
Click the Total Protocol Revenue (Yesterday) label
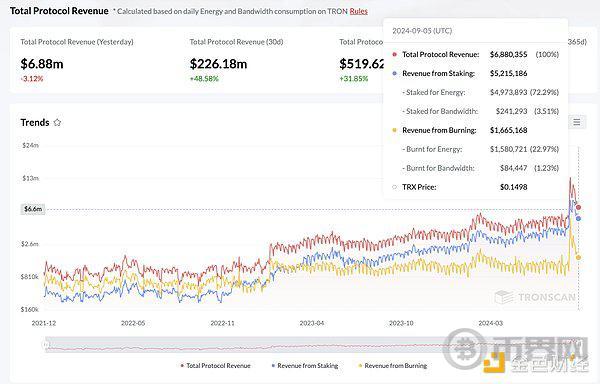tap(77, 42)
